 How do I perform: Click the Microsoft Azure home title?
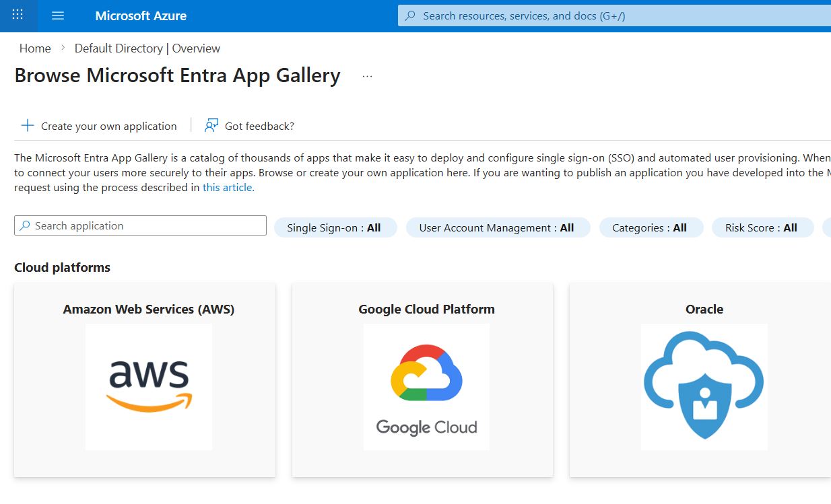point(141,15)
